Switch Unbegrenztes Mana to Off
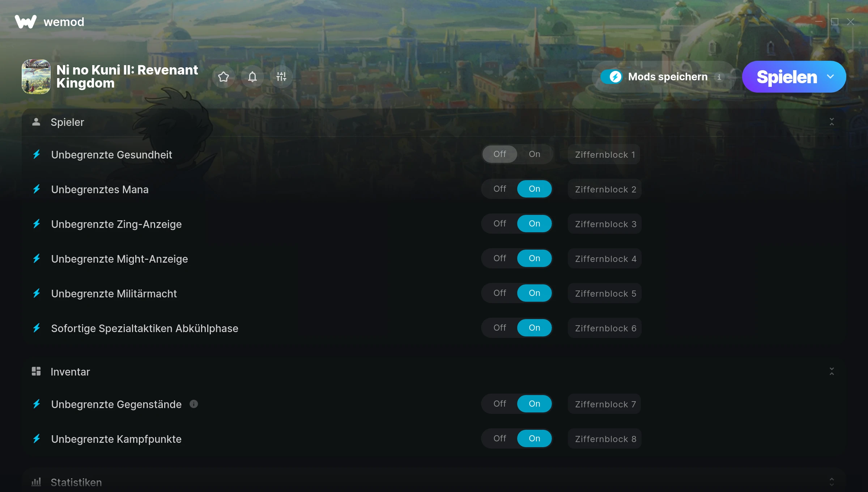 (x=500, y=189)
